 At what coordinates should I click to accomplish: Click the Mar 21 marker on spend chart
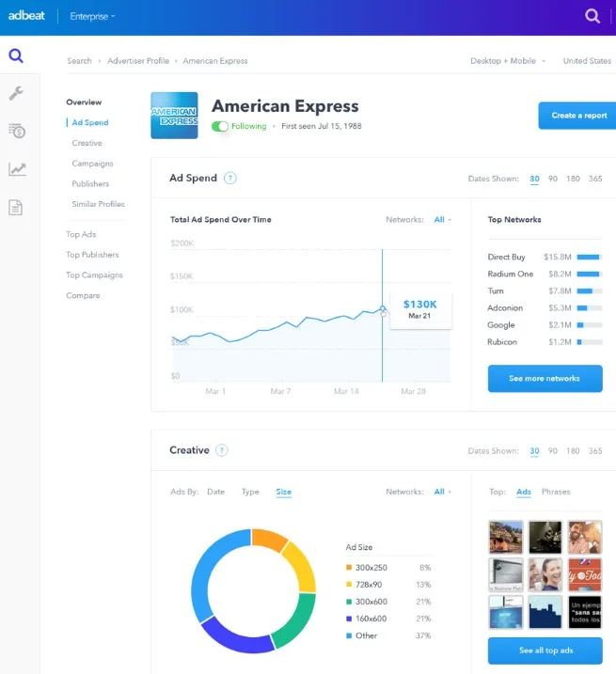coord(383,308)
